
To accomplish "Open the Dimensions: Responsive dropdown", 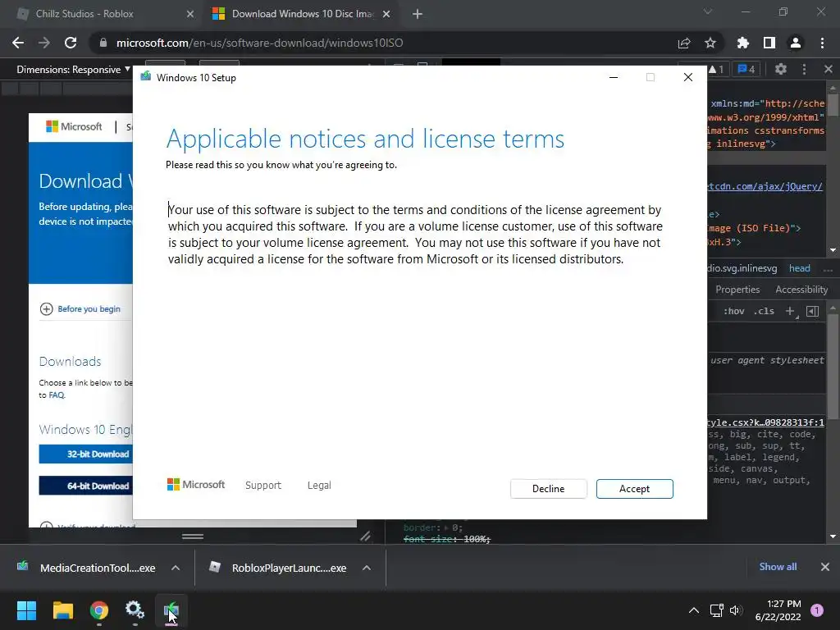I will pyautogui.click(x=73, y=69).
